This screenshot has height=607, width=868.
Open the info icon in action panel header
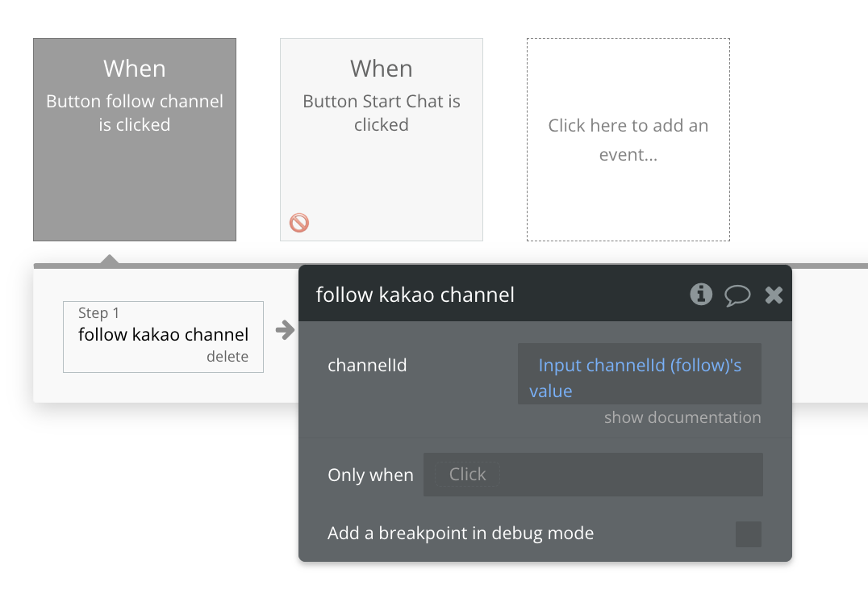click(701, 294)
